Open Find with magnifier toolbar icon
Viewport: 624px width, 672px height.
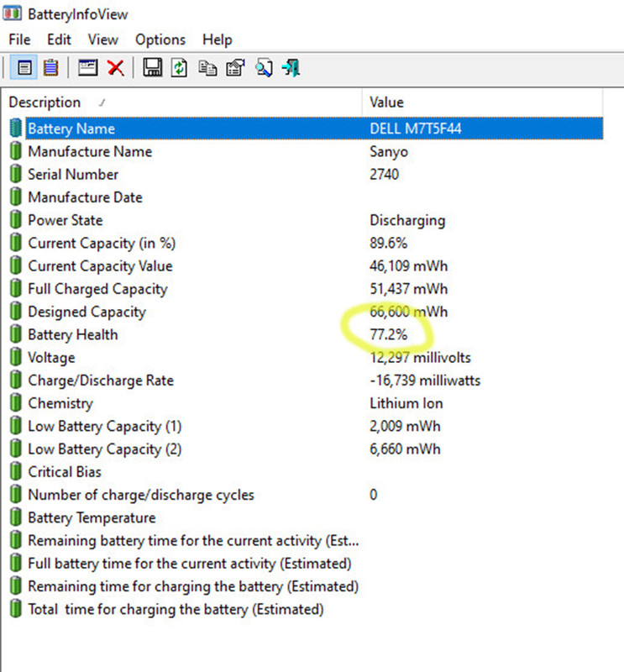click(264, 68)
